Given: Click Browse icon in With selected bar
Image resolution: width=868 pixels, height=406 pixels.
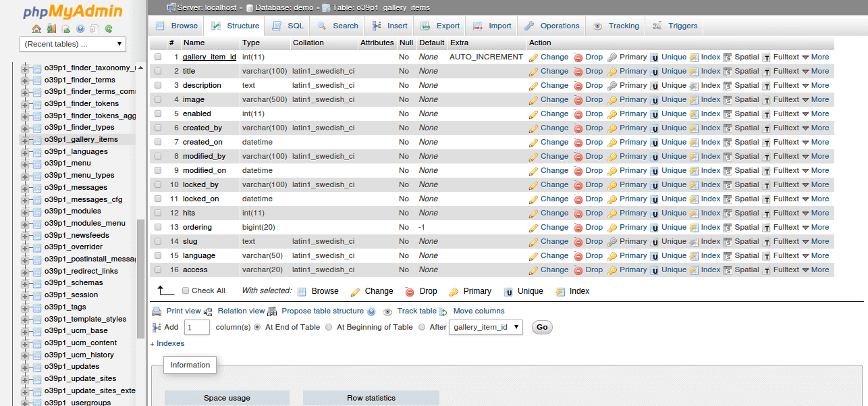Looking at the screenshot, I should 302,292.
